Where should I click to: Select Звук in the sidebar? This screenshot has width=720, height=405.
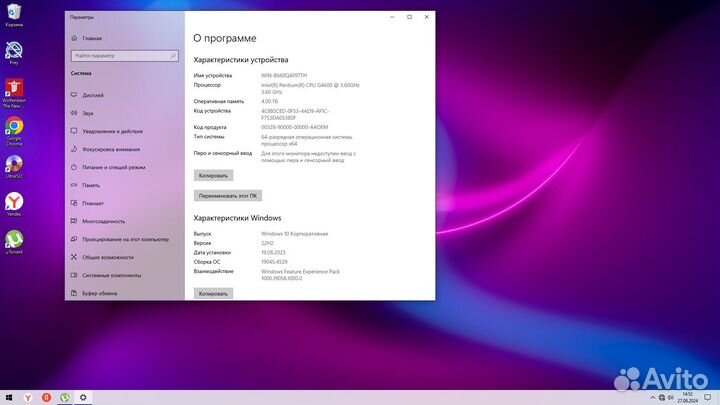(x=124, y=113)
